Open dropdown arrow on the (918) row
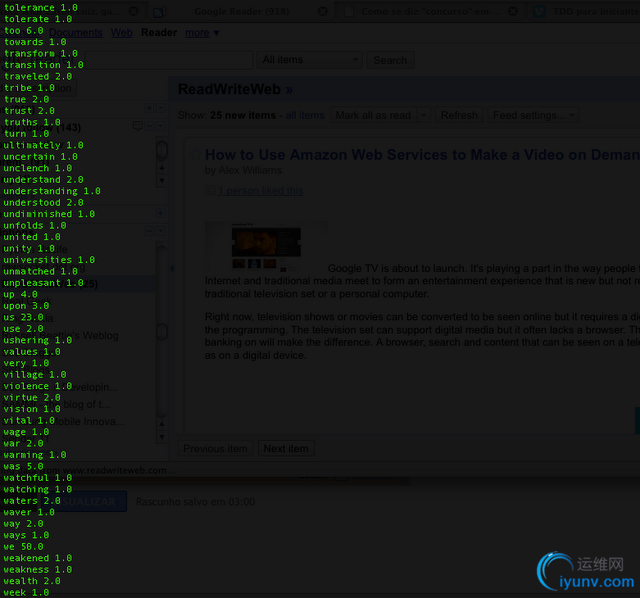Viewport: 640px width, 598px height. 161,108
